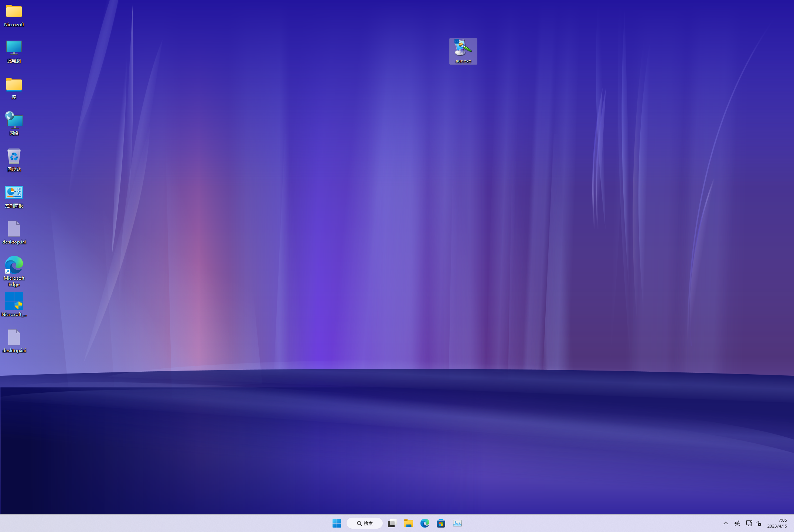794x532 pixels.
Task: Open Task View from the taskbar
Action: pos(392,523)
